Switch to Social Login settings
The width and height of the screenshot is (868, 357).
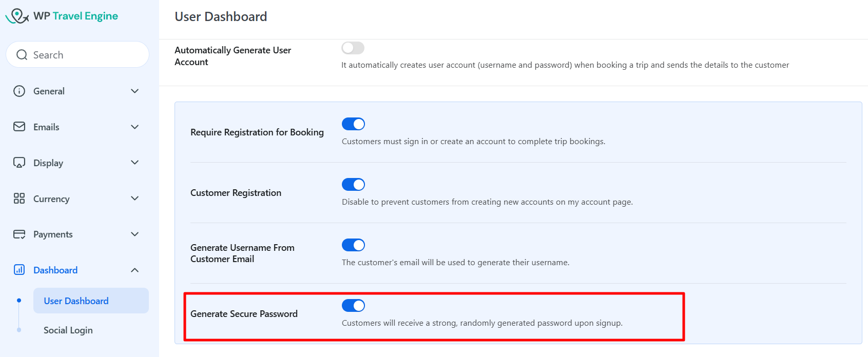68,330
